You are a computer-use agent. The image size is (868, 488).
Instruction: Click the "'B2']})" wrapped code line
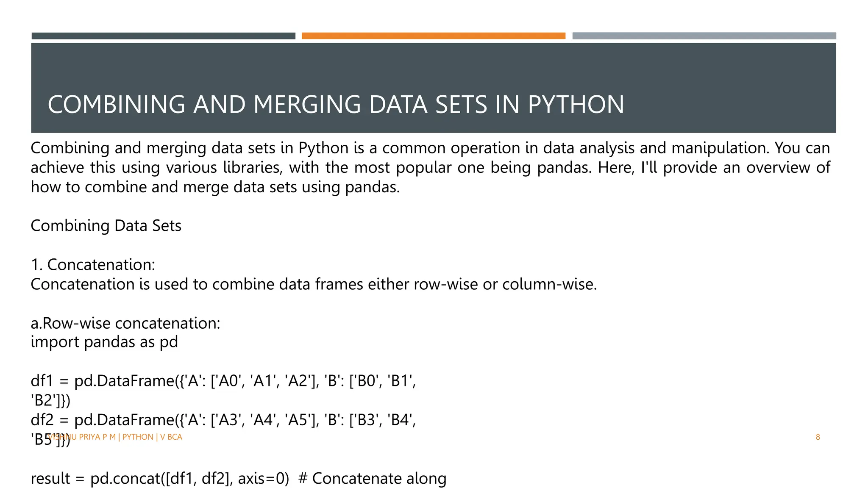[x=50, y=400]
